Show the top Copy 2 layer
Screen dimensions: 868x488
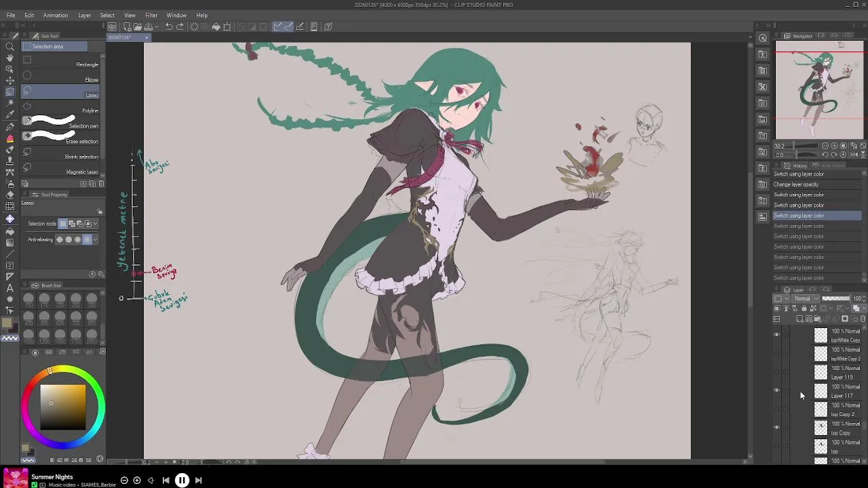[x=776, y=409]
